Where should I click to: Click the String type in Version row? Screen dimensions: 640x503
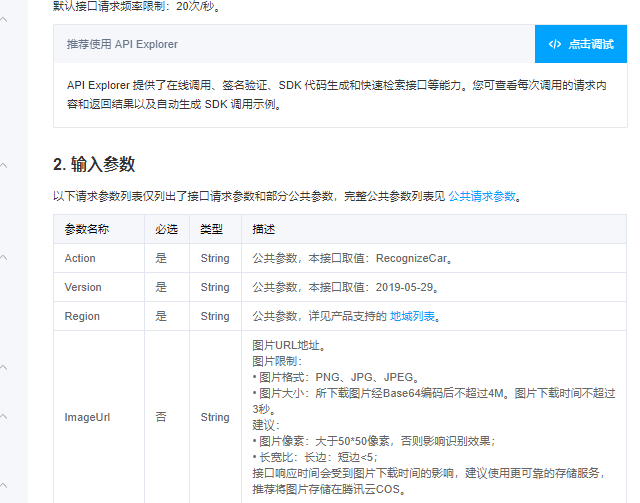(215, 287)
